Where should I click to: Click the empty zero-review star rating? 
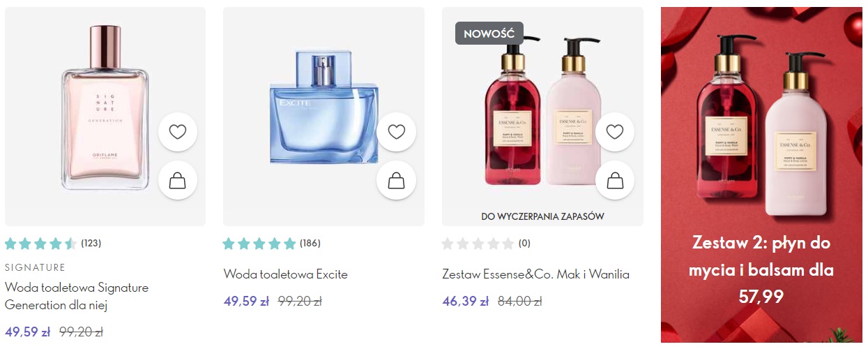[x=487, y=244]
